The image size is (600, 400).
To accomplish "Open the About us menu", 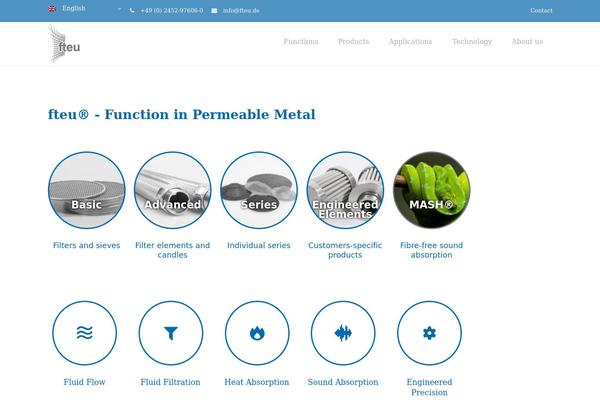I will coord(527,41).
